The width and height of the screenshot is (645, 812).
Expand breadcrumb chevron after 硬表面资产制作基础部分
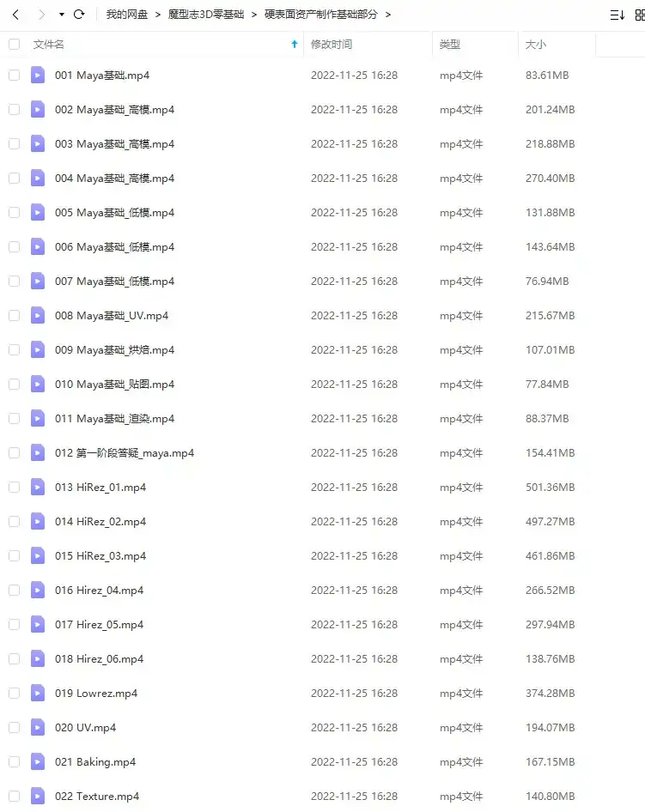click(x=388, y=15)
